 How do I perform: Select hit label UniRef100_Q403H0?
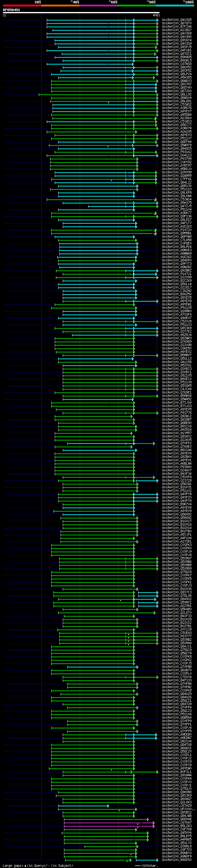177,37
